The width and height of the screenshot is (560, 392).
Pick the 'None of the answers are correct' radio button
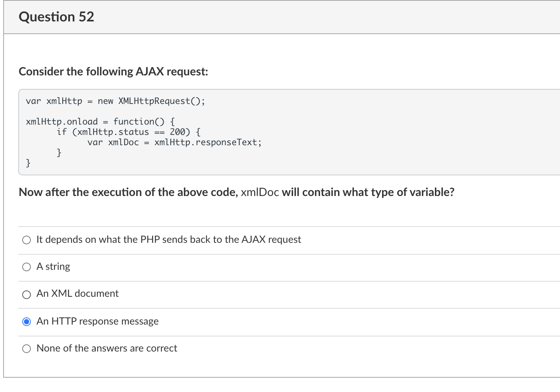(27, 349)
